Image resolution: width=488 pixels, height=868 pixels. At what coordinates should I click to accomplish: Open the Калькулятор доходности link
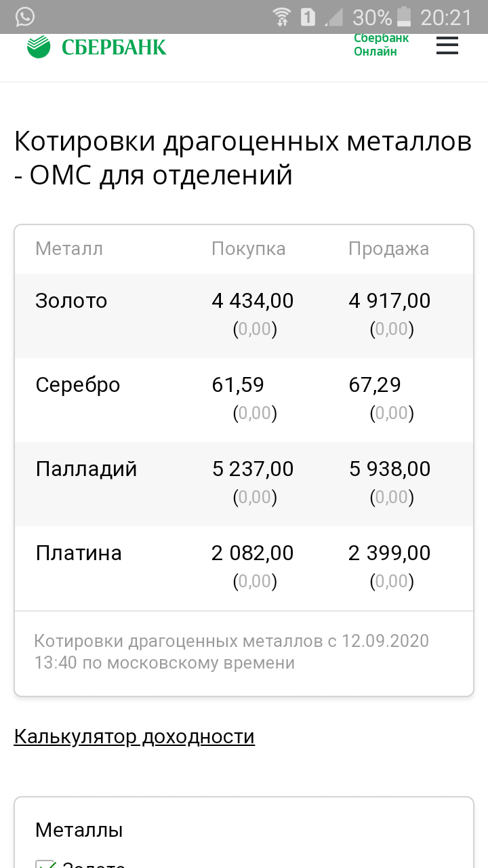click(x=134, y=736)
